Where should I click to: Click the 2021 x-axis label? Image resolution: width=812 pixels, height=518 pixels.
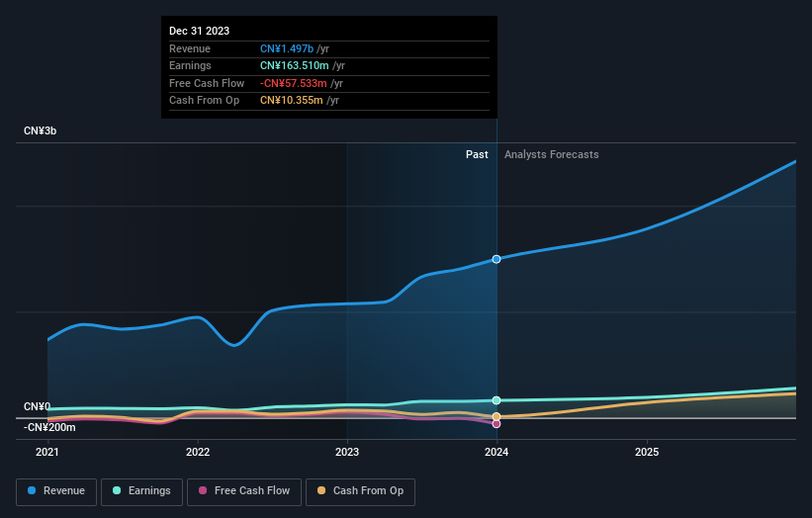[x=47, y=453]
